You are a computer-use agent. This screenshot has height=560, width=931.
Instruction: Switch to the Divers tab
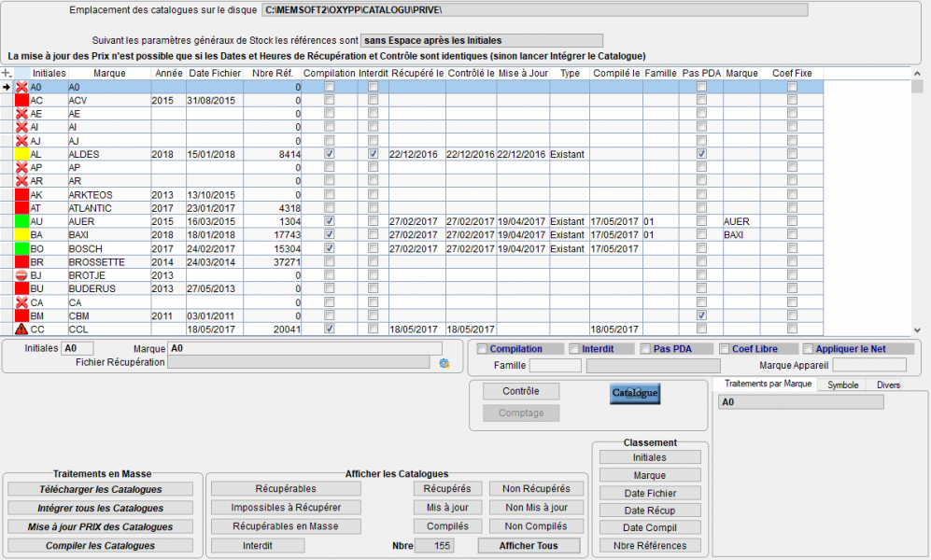888,385
